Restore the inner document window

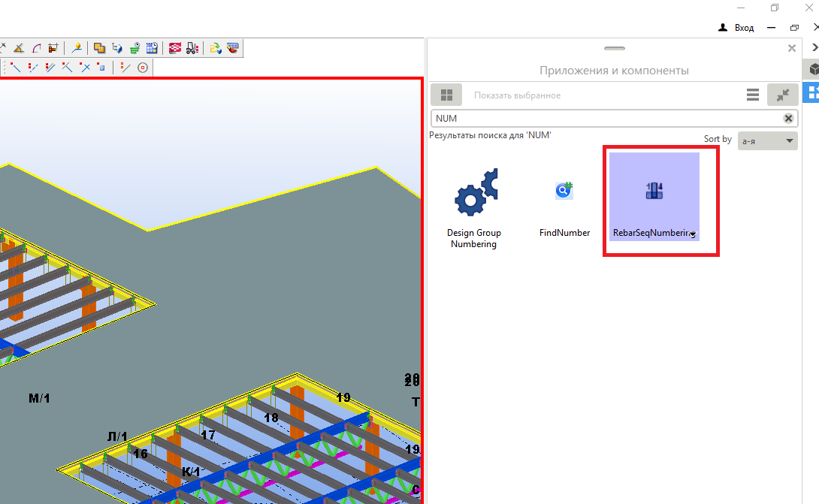[x=794, y=28]
